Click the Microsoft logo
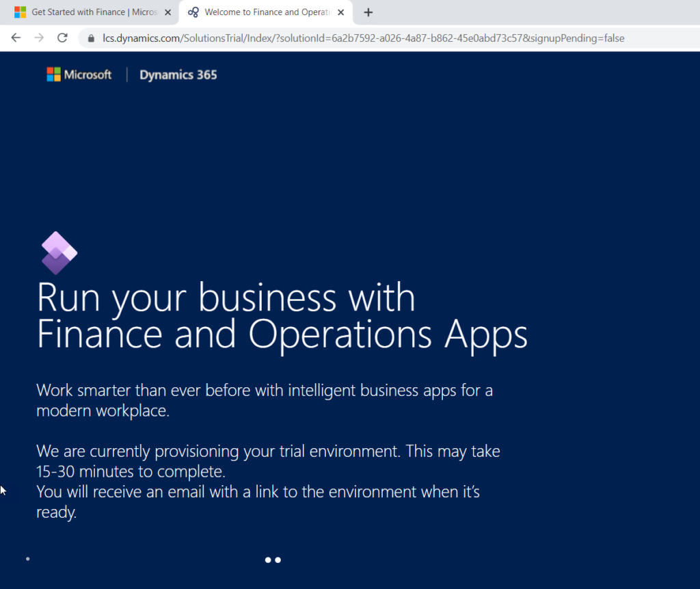 point(79,75)
